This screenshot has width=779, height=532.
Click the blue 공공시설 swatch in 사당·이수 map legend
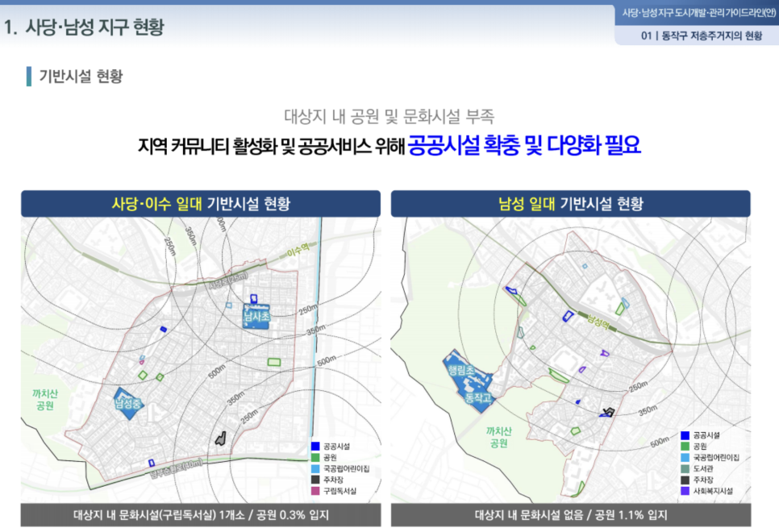(x=315, y=446)
